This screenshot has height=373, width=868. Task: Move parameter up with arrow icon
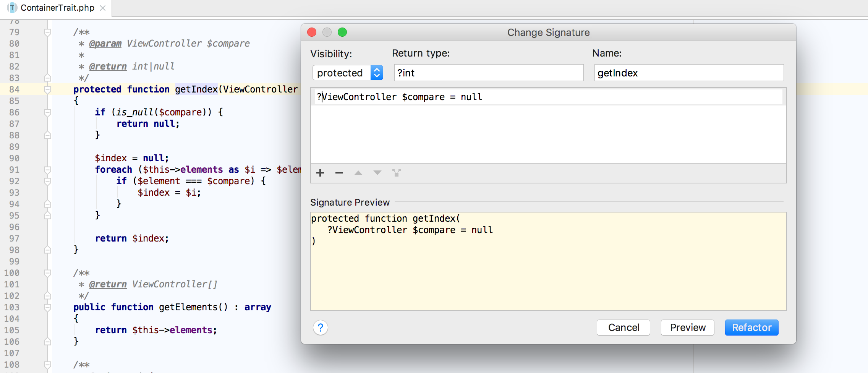(x=358, y=173)
